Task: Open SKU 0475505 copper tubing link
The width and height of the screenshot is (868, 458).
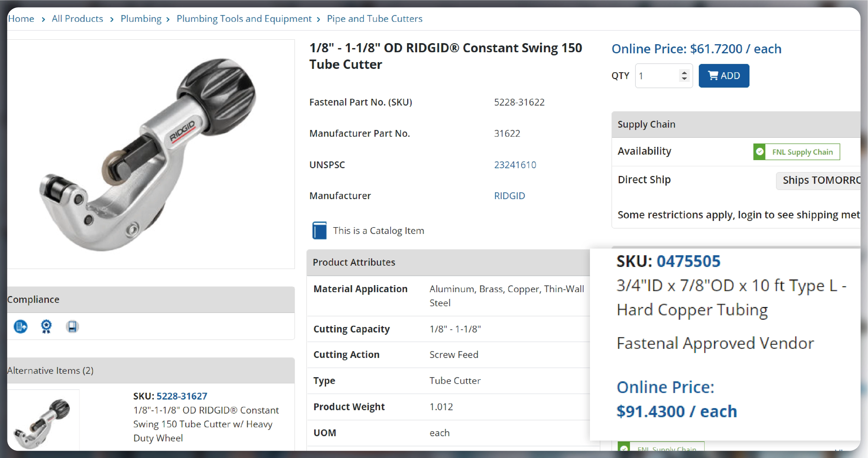Action: (688, 261)
